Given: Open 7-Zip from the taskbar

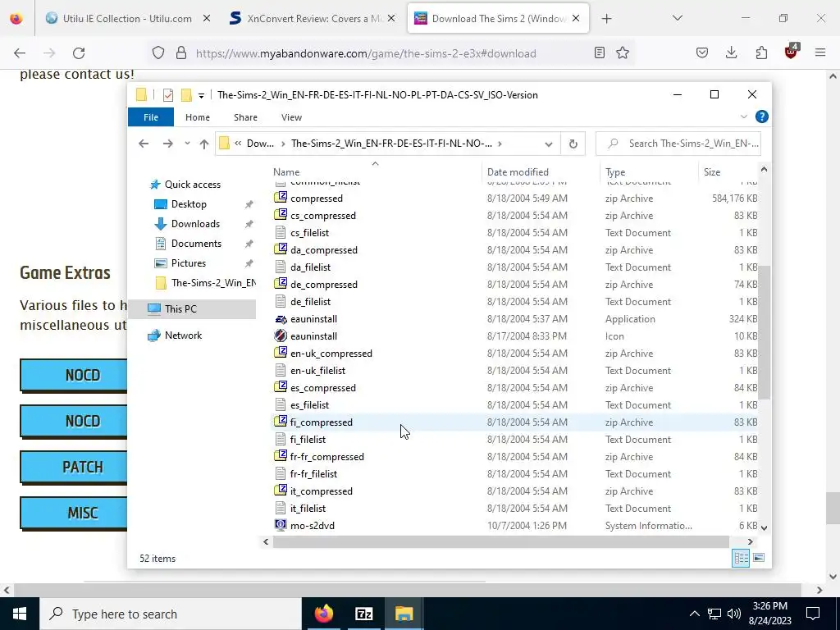Looking at the screenshot, I should pyautogui.click(x=363, y=614).
